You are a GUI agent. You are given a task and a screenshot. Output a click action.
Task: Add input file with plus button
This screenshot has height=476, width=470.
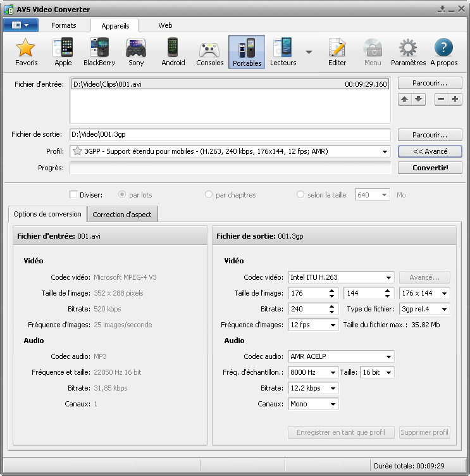455,99
